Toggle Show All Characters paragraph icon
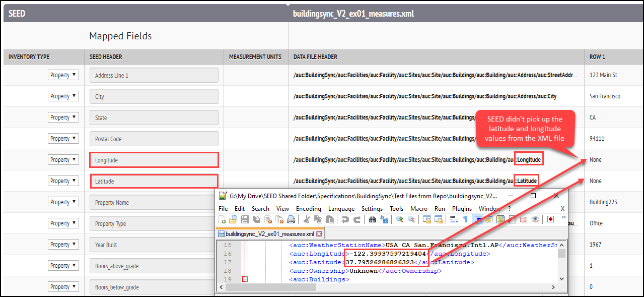The width and height of the screenshot is (644, 297). tap(464, 219)
